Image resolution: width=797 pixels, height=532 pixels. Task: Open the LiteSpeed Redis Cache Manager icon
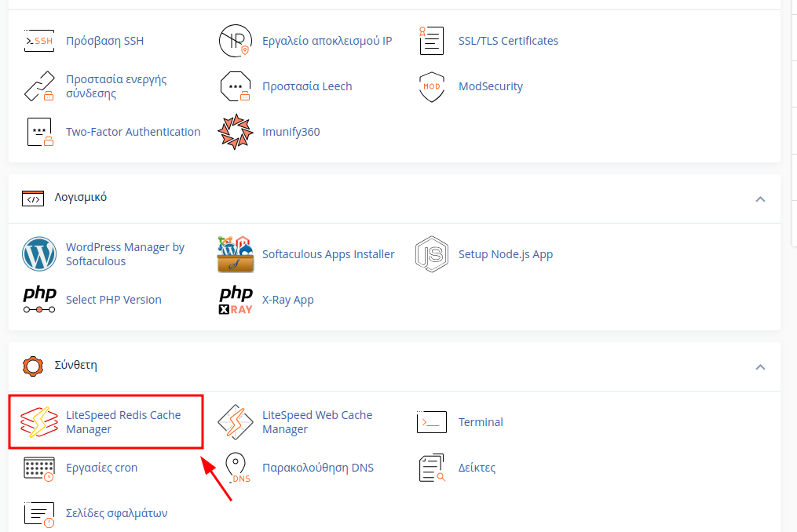coord(39,421)
